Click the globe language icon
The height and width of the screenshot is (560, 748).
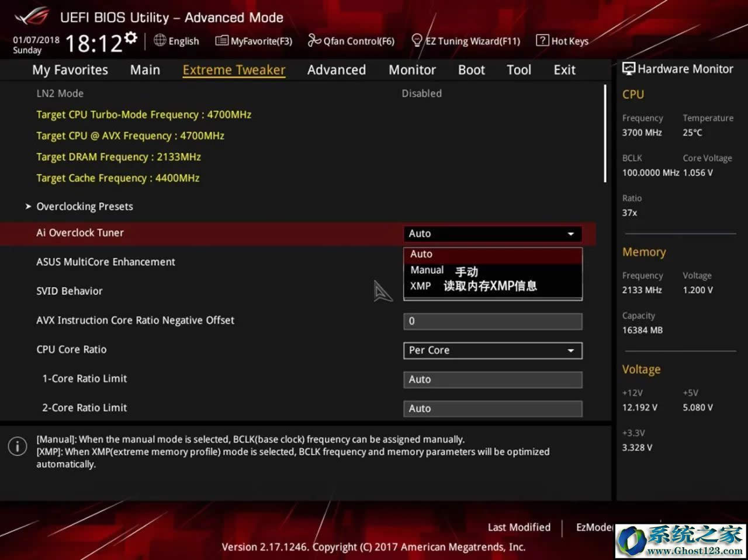[160, 40]
